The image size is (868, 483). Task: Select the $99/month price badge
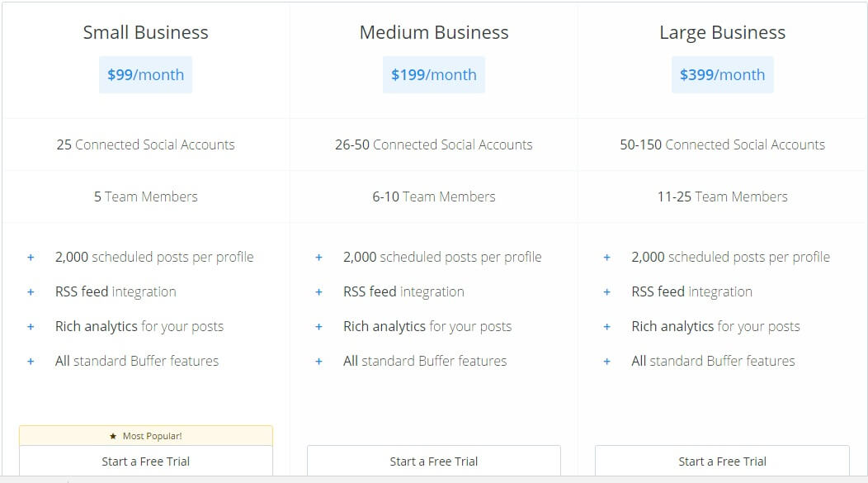coord(145,74)
